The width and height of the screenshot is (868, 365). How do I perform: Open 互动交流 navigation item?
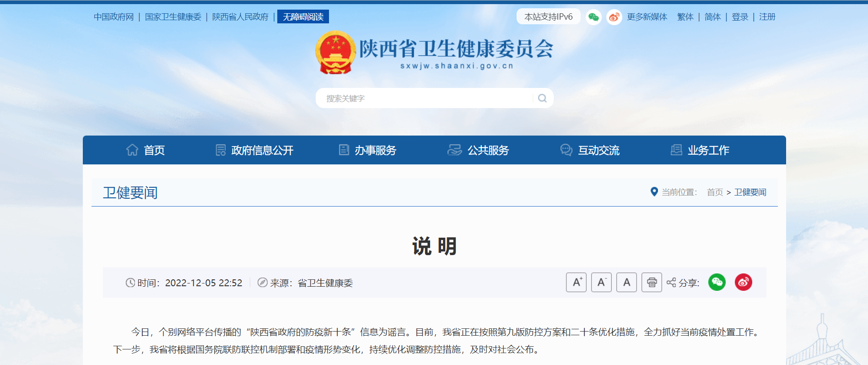(x=590, y=150)
